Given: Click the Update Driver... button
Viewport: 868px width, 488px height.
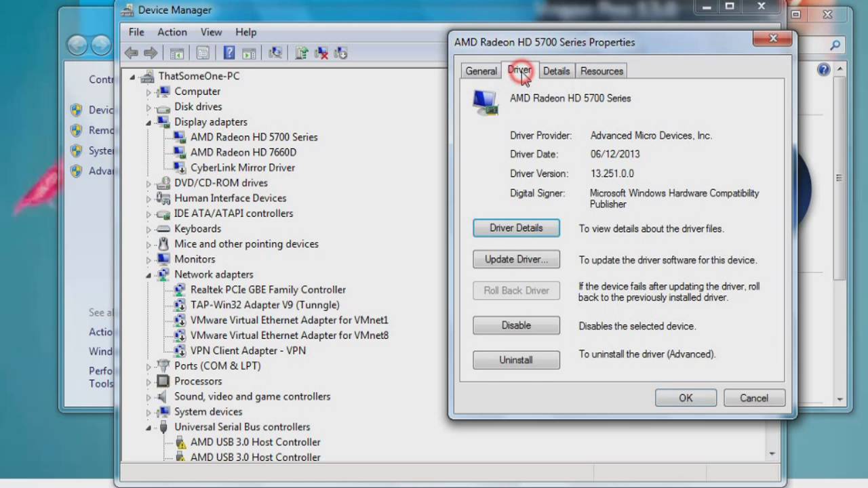Looking at the screenshot, I should click(516, 260).
